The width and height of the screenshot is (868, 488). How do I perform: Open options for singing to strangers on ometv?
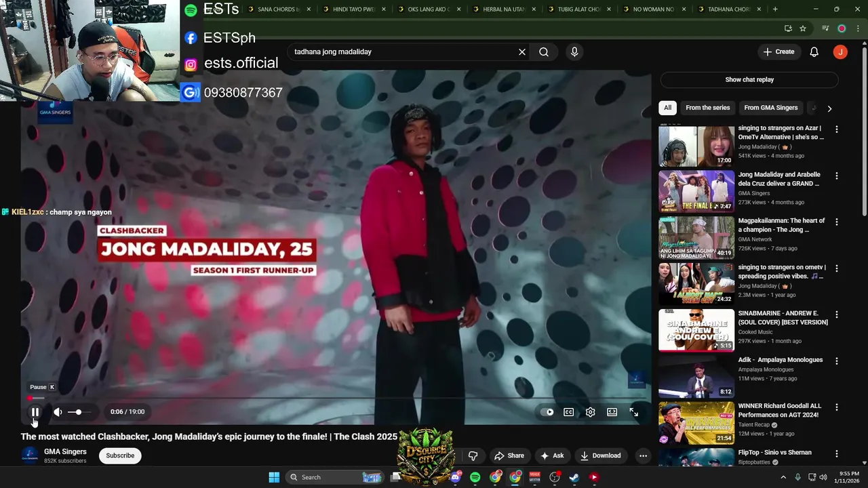tap(837, 268)
